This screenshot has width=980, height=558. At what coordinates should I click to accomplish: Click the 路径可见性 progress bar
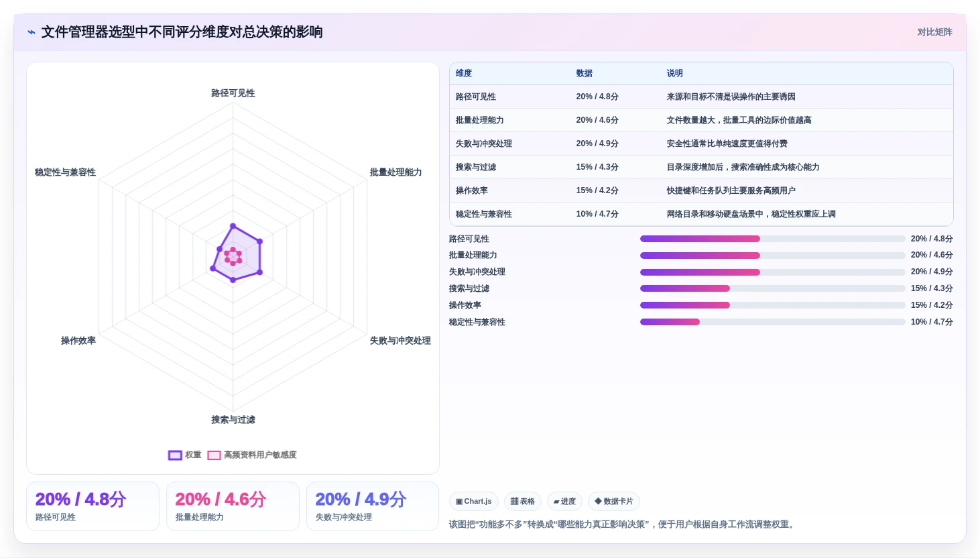pos(772,239)
